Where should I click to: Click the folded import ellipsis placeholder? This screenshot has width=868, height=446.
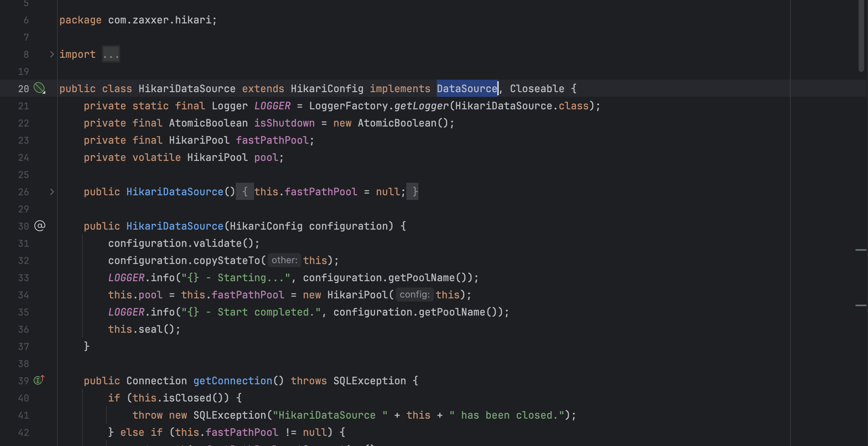click(111, 54)
